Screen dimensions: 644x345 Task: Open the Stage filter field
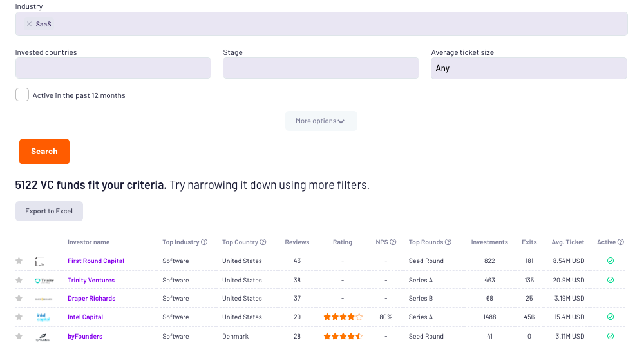pos(321,68)
